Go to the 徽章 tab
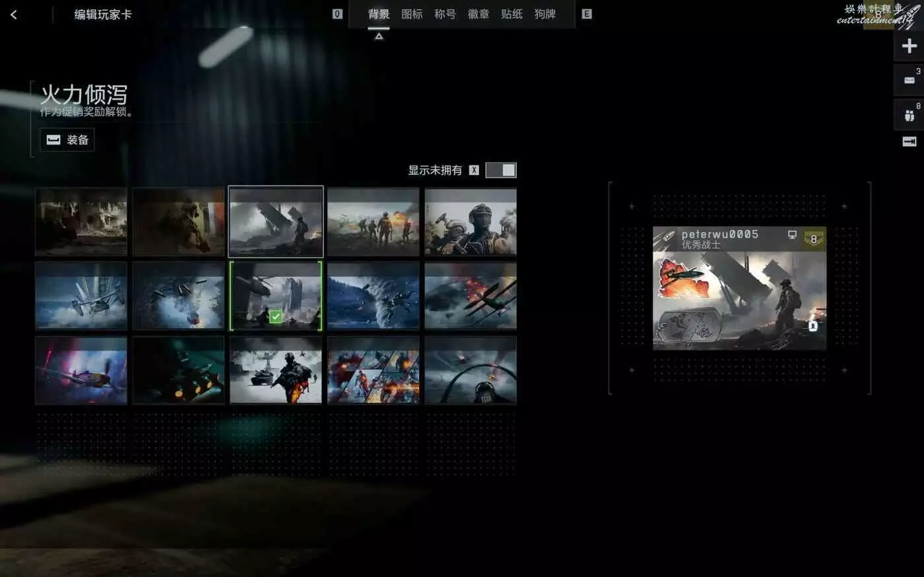 point(478,14)
